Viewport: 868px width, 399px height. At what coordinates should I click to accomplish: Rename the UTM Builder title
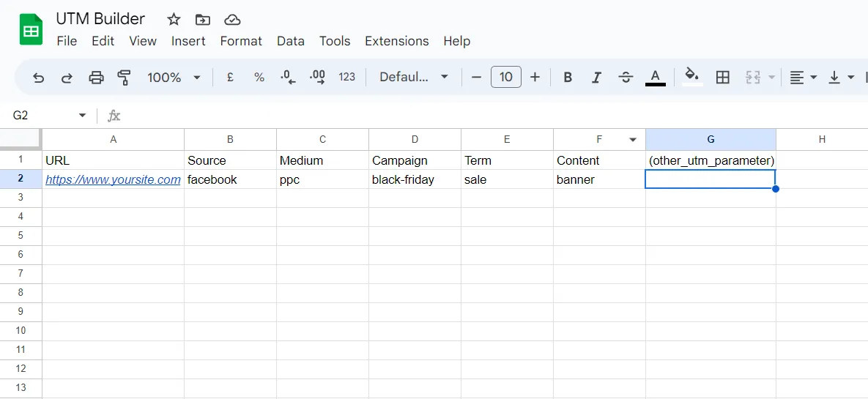point(100,19)
